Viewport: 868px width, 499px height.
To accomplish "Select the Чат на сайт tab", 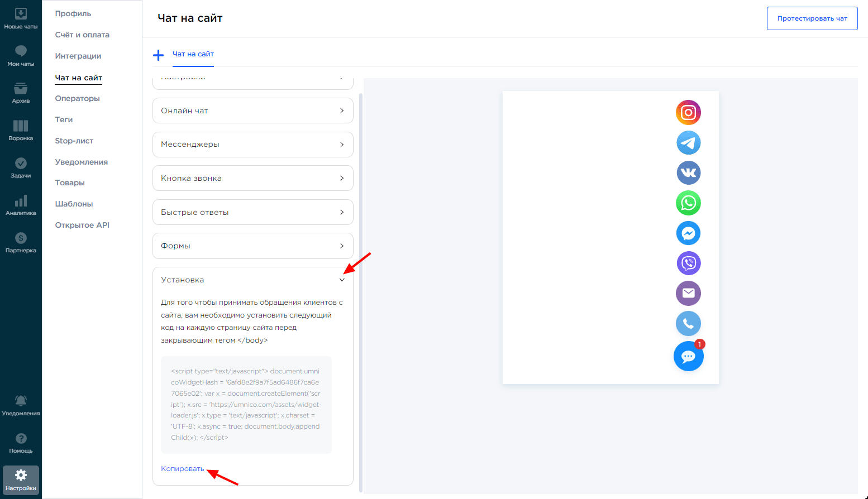I will coord(193,54).
